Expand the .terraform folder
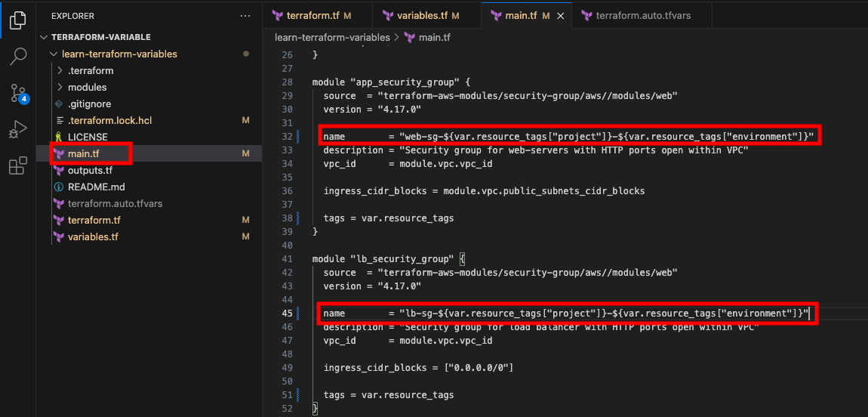The height and width of the screenshot is (417, 868). tap(60, 71)
